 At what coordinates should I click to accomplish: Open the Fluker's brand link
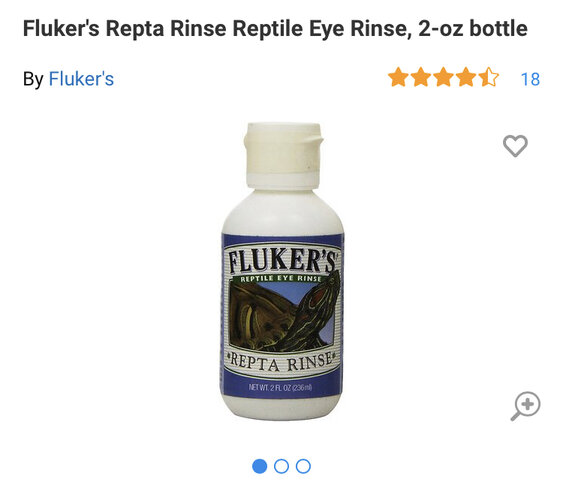(x=81, y=79)
